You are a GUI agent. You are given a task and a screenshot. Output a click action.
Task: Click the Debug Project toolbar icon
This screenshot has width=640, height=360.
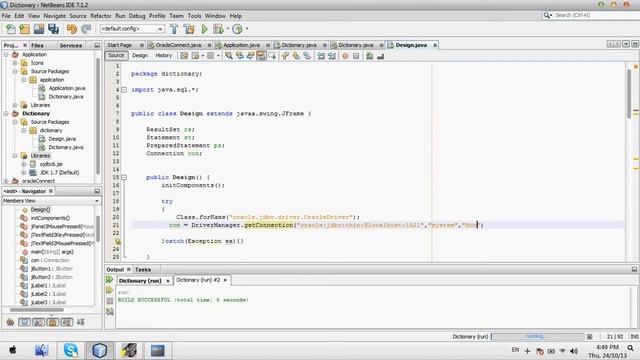(x=218, y=29)
